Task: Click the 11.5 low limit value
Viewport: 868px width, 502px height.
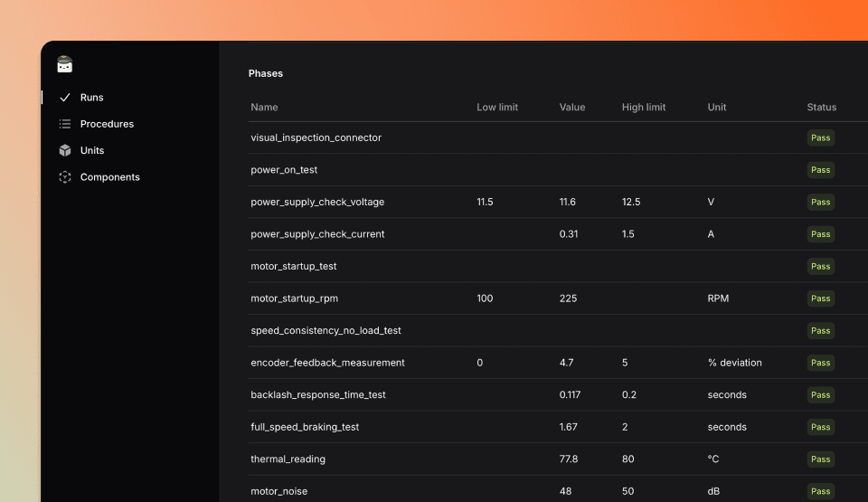Action: tap(485, 203)
